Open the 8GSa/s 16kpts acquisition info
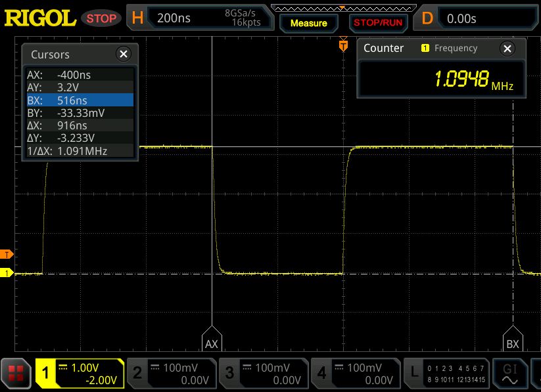The image size is (541, 392). [243, 18]
